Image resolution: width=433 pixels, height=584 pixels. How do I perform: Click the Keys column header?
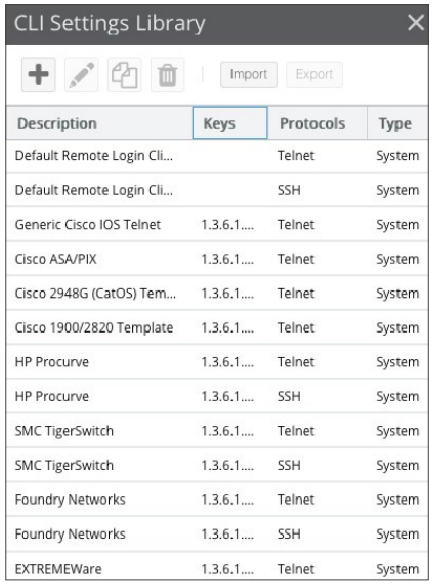230,123
